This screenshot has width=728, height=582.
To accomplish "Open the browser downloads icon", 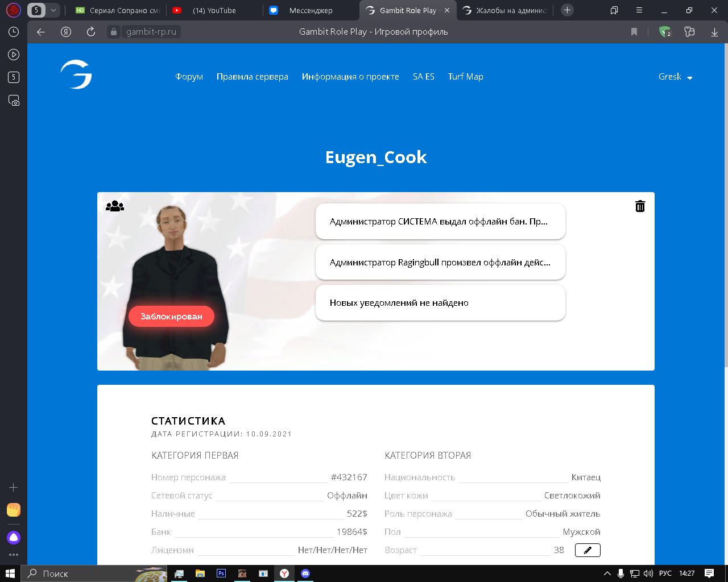I will coord(714,32).
